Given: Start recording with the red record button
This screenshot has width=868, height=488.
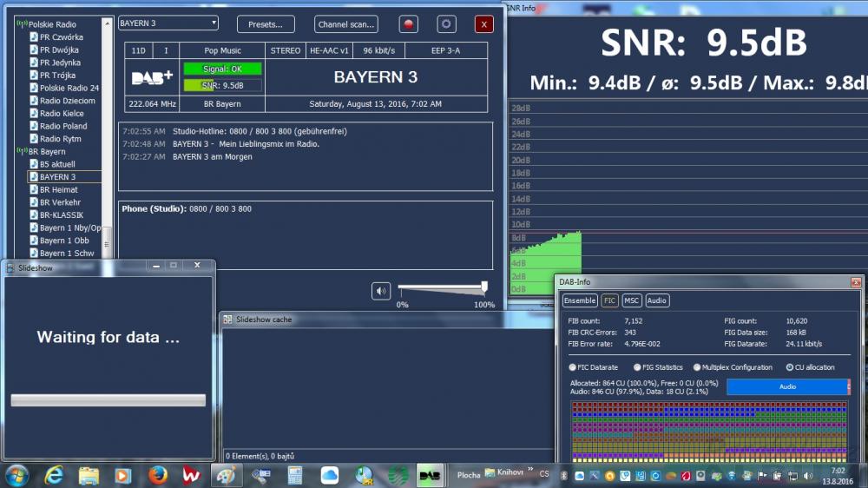Looking at the screenshot, I should (x=409, y=24).
